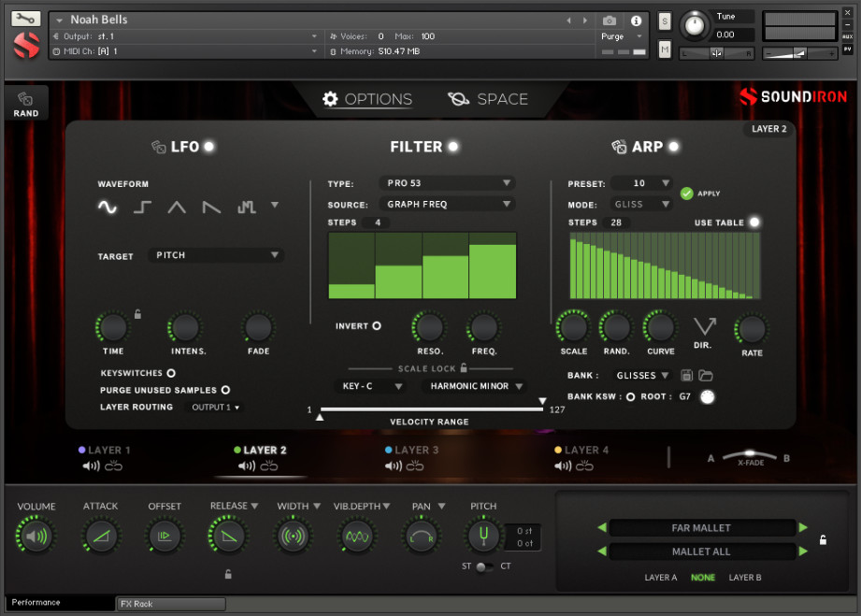
Task: Select the sawtooth LFO waveform
Action: (x=211, y=207)
